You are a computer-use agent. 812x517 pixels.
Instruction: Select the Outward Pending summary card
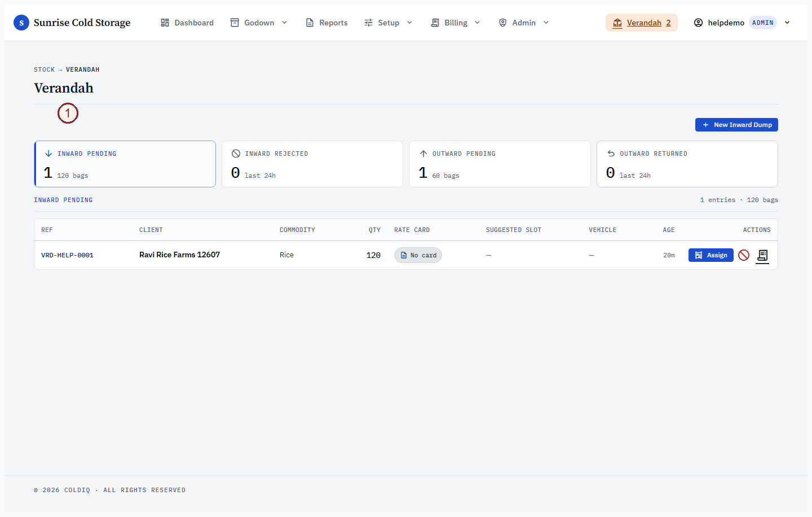click(x=500, y=164)
